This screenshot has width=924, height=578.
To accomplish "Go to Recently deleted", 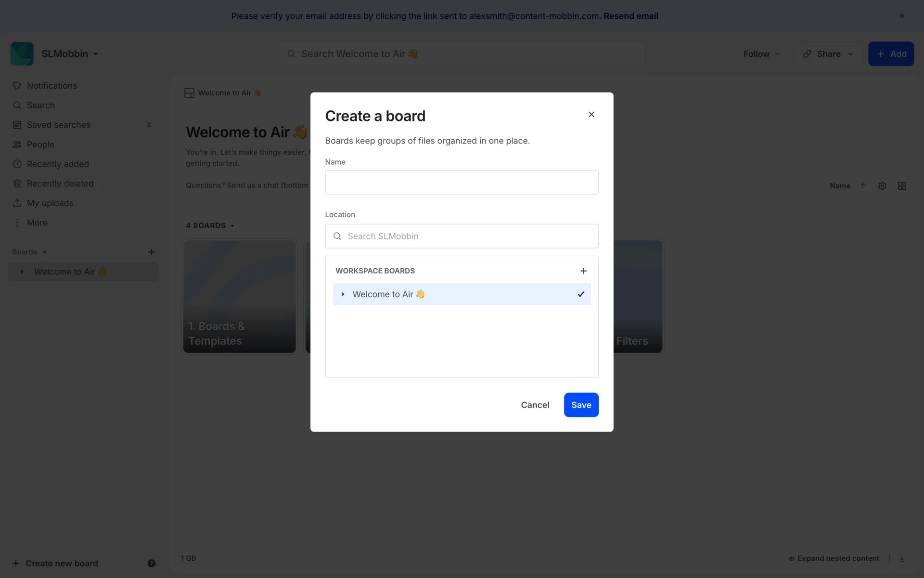I will point(60,184).
